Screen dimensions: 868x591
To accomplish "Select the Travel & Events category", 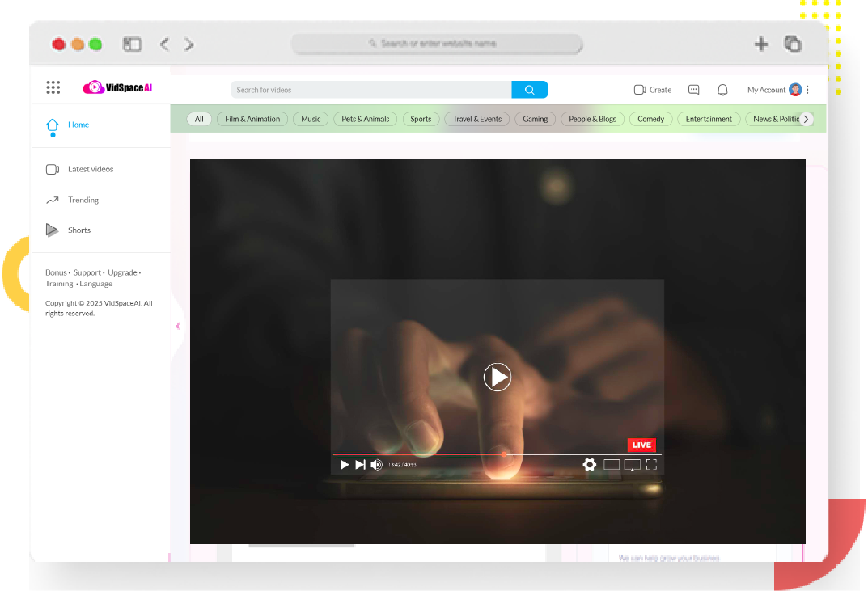I will point(477,119).
